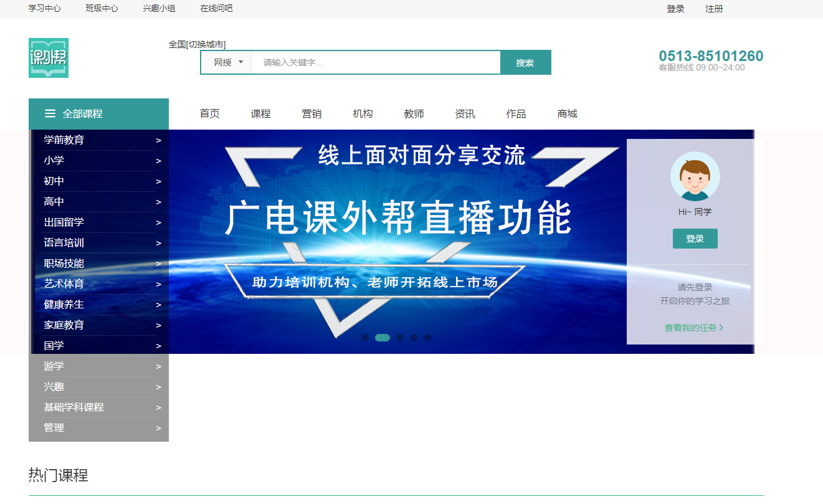823x504 pixels.
Task: Select the last carousel indicator dot
Action: (x=427, y=338)
